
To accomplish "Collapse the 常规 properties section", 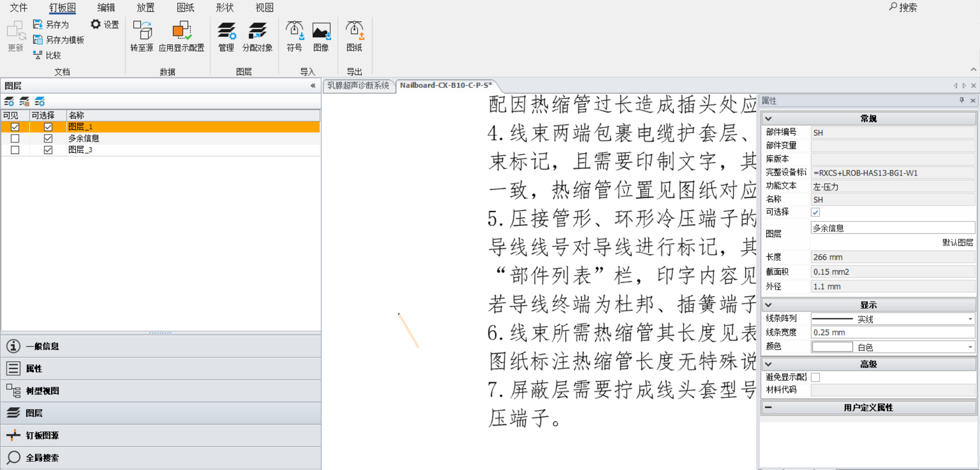I will (x=768, y=118).
